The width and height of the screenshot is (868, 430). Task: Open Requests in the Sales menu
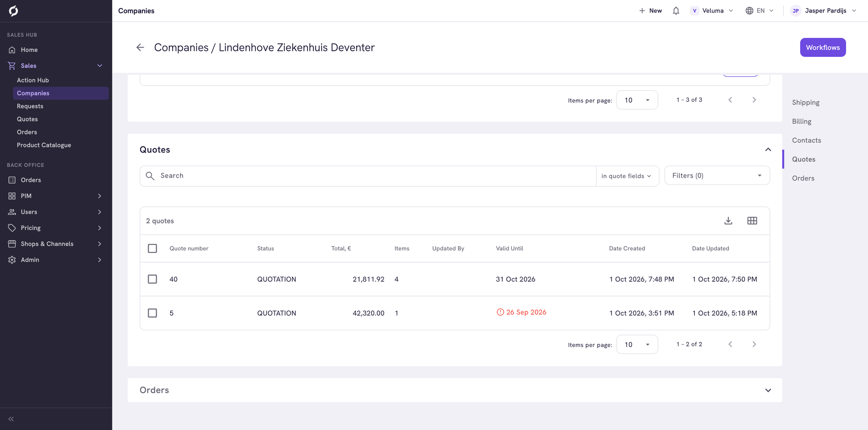point(30,106)
